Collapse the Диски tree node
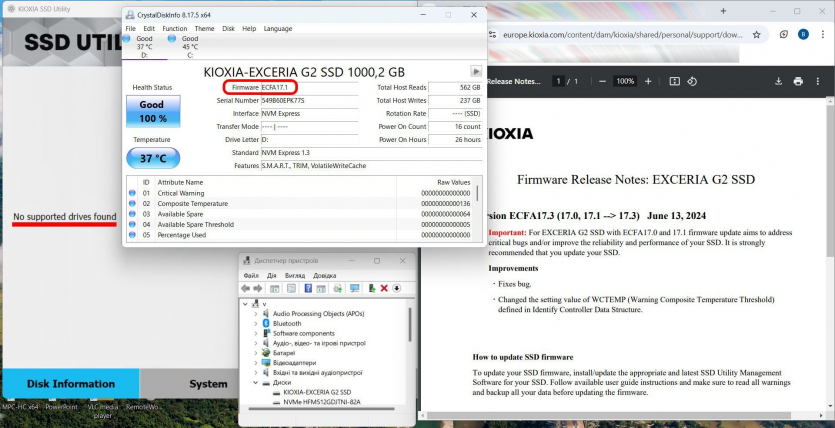Viewport: 835px width, 428px height. 254,382
